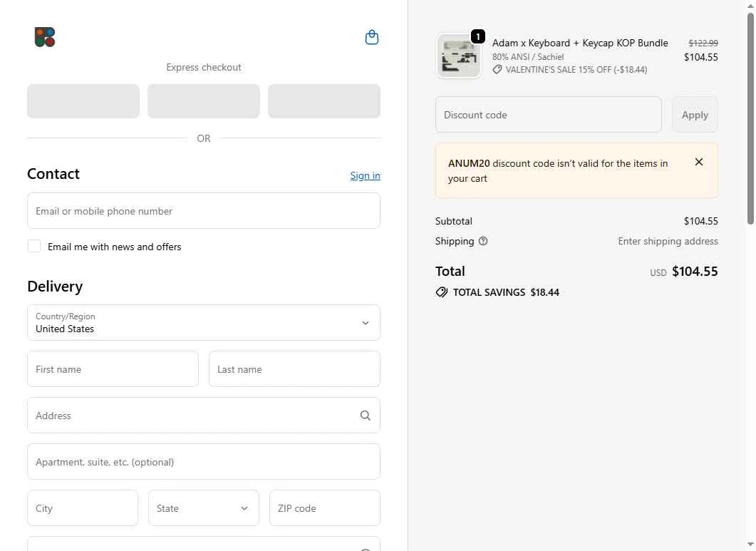Screen dimensions: 756x551
Task: Click the keyboard bundle product thumbnail
Action: 459,56
